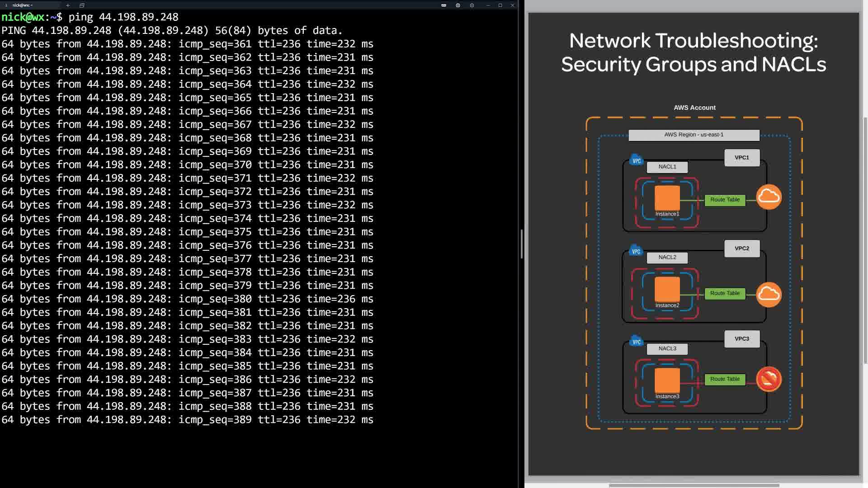Click VPC3's green Route Table box
This screenshot has height=488, width=868.
[x=725, y=379]
